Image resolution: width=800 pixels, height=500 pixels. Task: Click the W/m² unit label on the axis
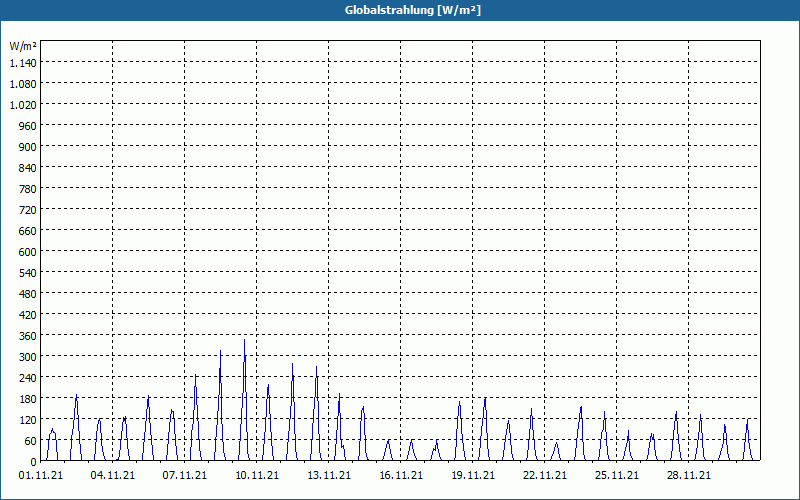coord(23,46)
